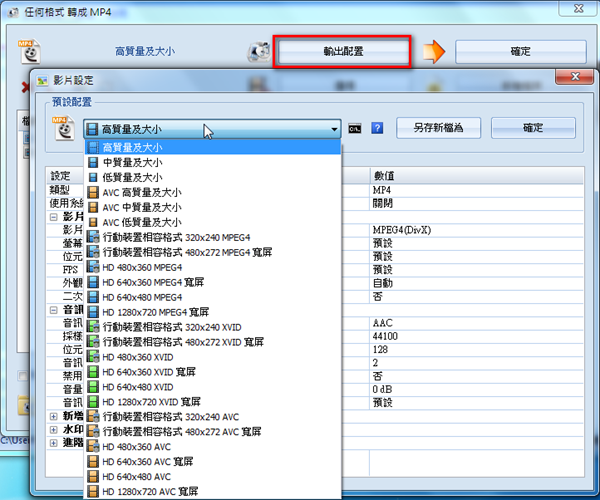Close the 影片設定 dialog
600x500 pixels.
pos(575,77)
